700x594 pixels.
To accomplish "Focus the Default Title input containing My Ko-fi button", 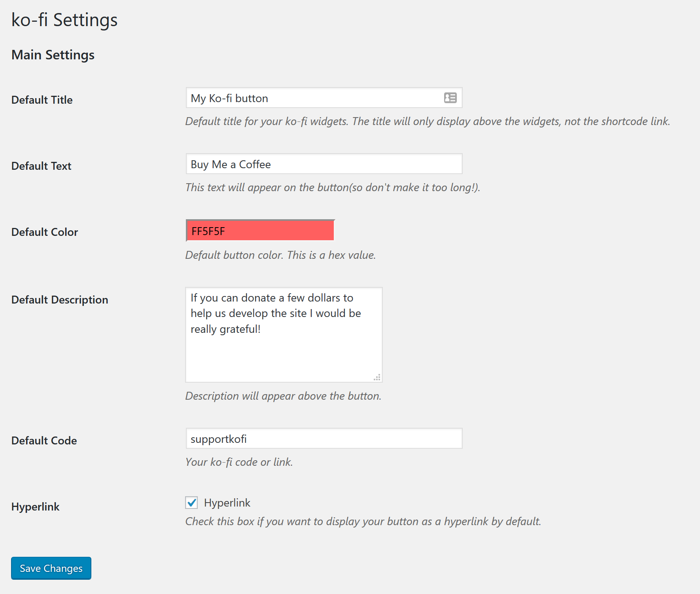I will (324, 98).
